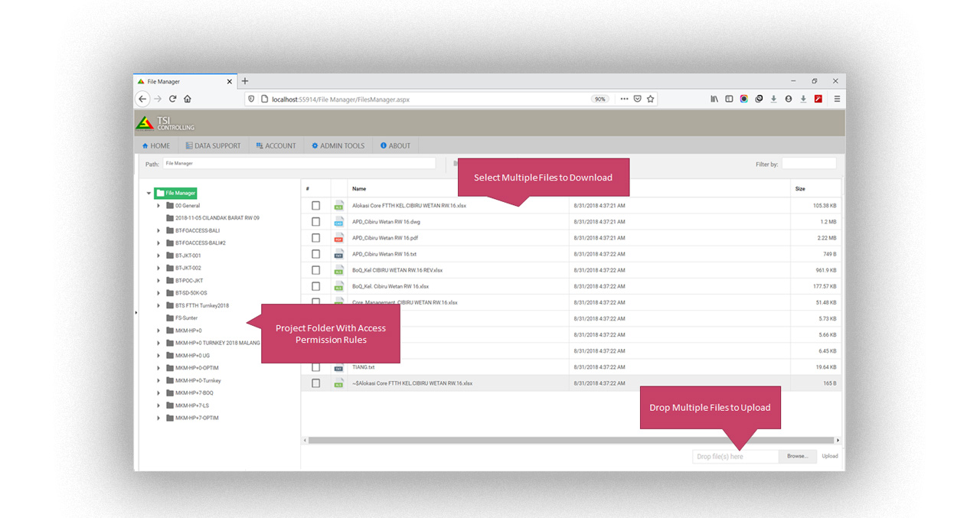Open Admin Tools via the gear icon
The image size is (980, 518).
315,145
